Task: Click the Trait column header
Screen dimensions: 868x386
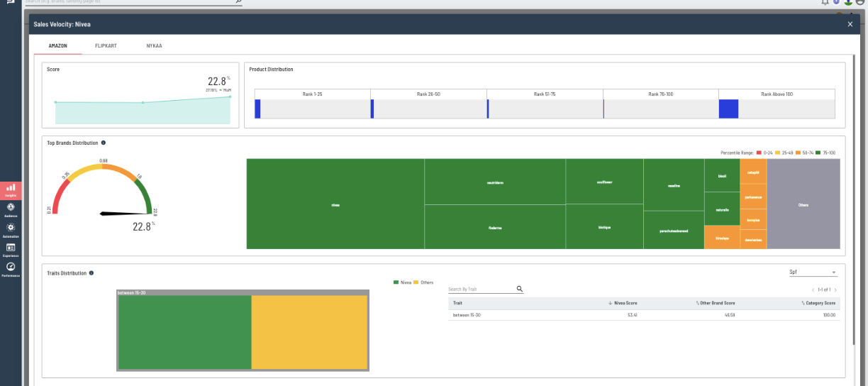Action: pyautogui.click(x=457, y=303)
